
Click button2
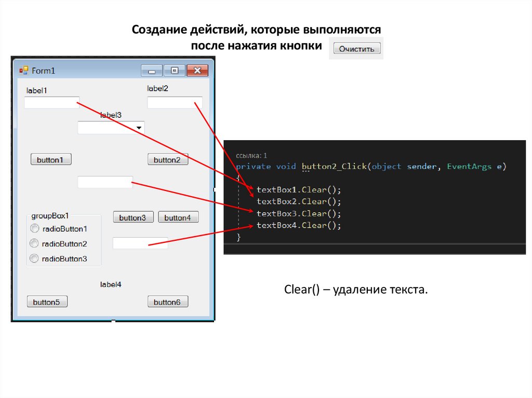(168, 159)
